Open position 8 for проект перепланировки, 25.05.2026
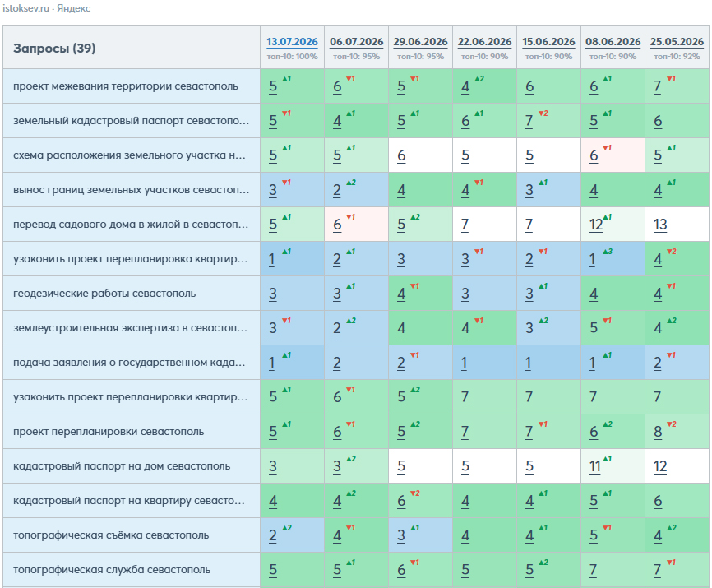This screenshot has height=588, width=712. (658, 432)
